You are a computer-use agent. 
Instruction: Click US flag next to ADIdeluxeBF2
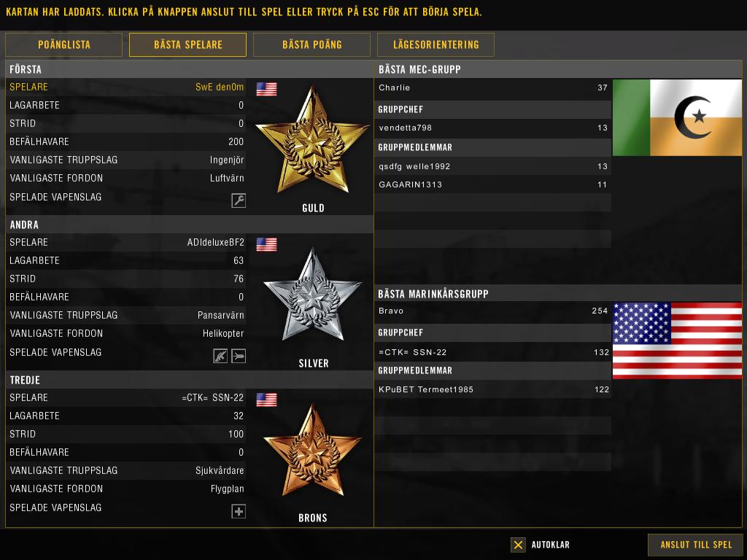coord(267,244)
